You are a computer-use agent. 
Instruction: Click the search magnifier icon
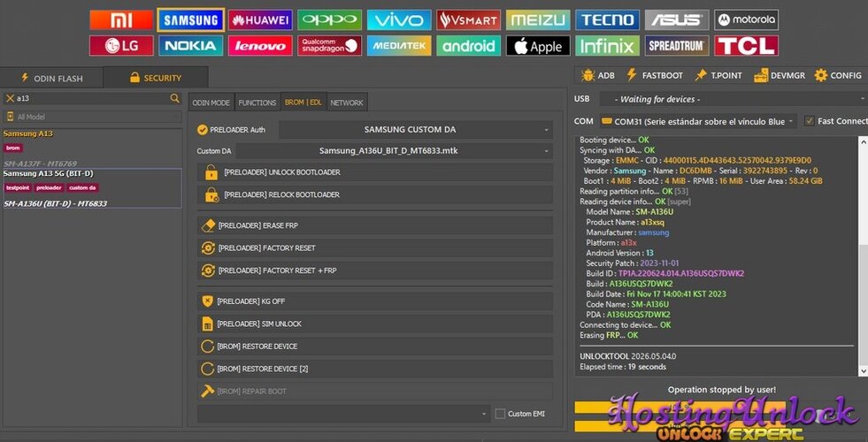coord(174,98)
